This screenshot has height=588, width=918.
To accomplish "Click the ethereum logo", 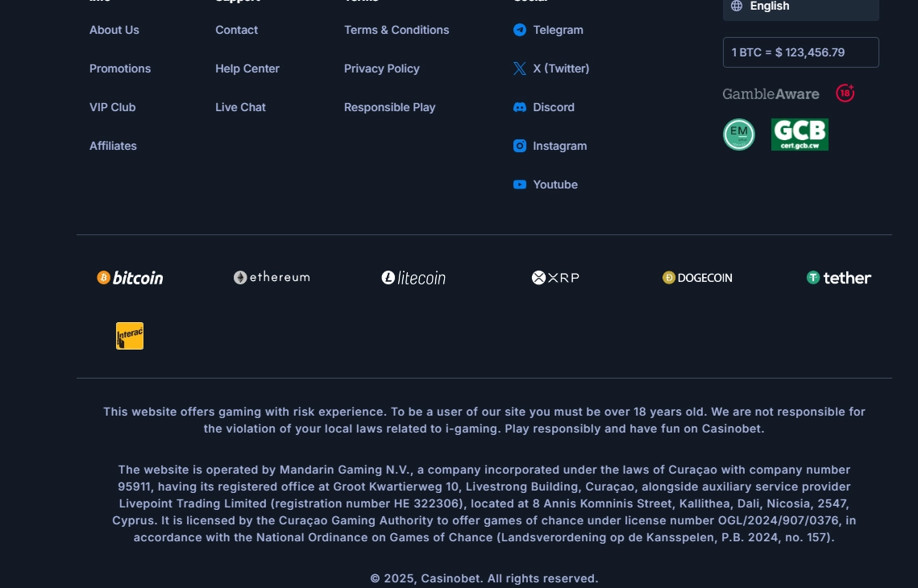I will point(272,277).
